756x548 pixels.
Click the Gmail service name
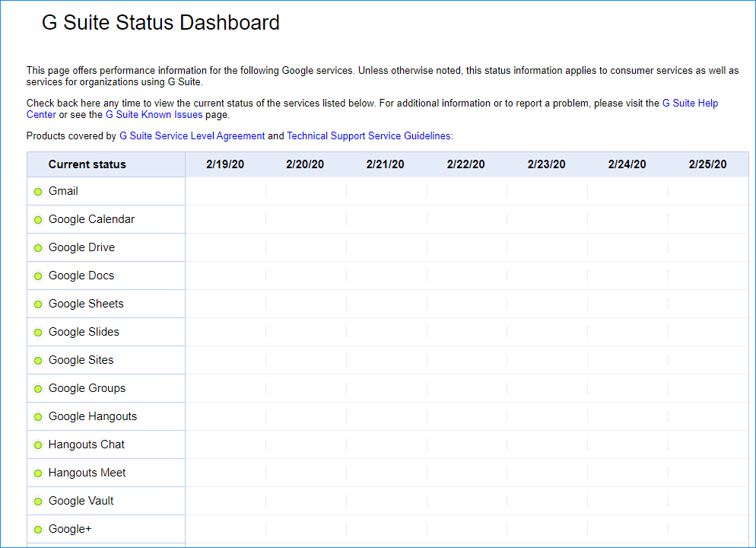pyautogui.click(x=63, y=191)
